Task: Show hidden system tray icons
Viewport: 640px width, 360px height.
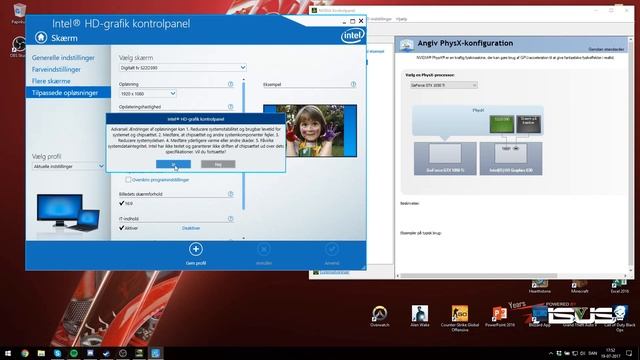Action: click(551, 353)
